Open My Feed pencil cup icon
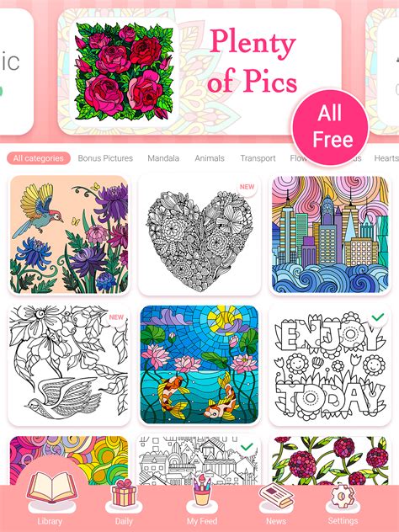This screenshot has width=399, height=532. point(201,492)
